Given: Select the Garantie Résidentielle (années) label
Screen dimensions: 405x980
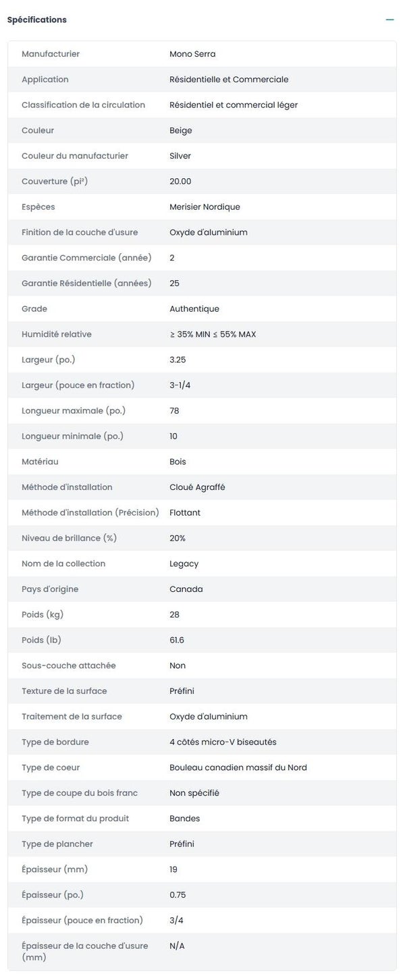Looking at the screenshot, I should 86,283.
